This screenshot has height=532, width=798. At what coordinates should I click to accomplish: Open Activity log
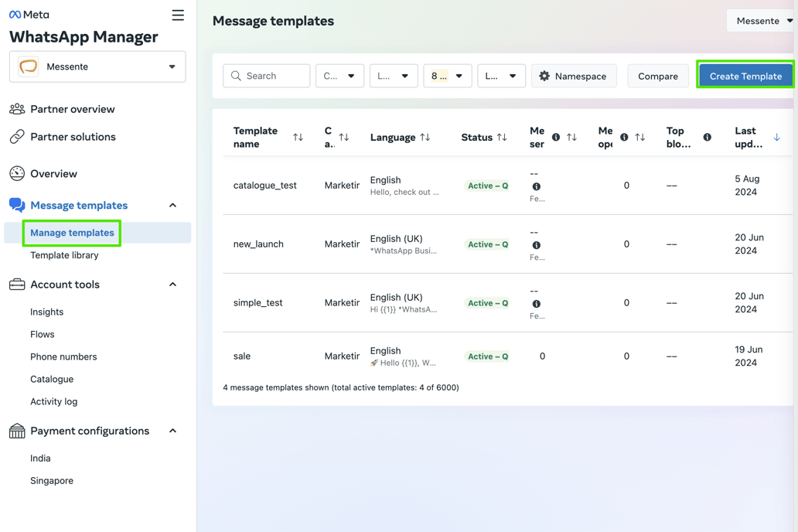53,401
